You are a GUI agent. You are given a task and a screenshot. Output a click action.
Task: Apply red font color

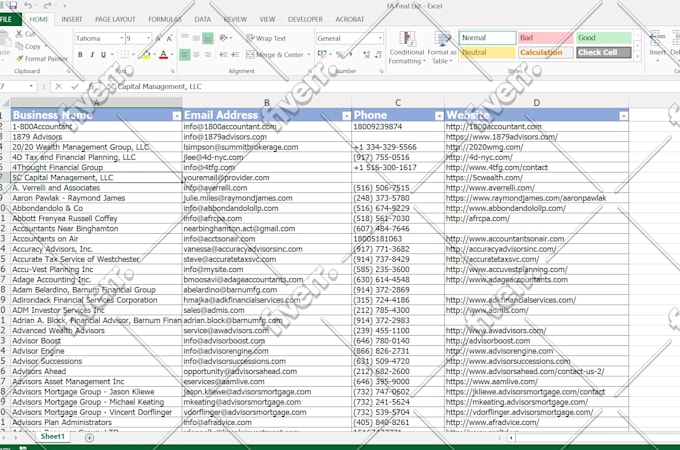163,55
